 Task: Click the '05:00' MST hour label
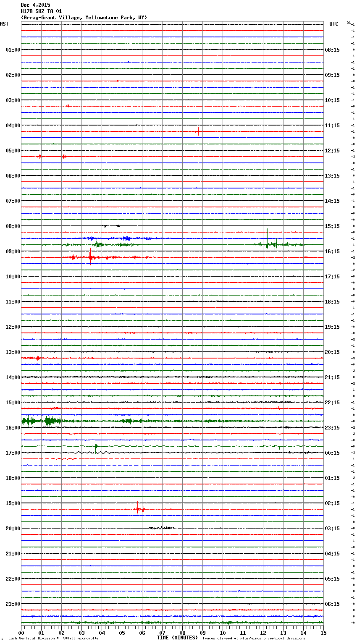click(x=13, y=151)
